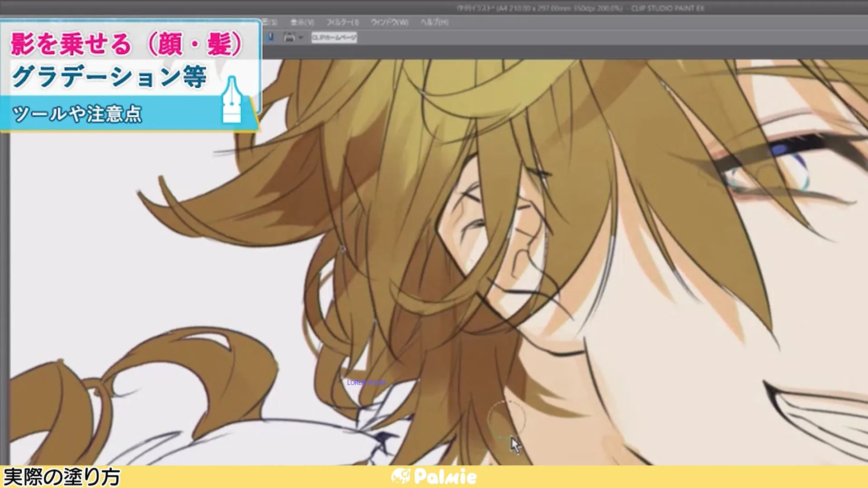Click the 影を乗せる(顔・髪) pink heading

(x=127, y=44)
